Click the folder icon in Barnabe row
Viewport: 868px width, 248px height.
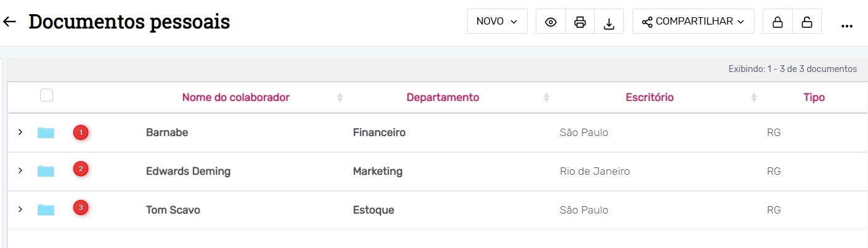click(46, 132)
